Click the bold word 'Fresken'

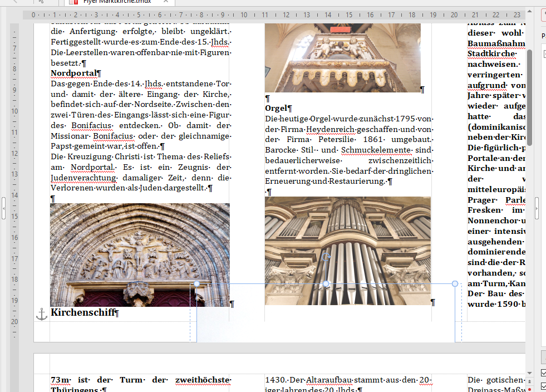(485, 210)
